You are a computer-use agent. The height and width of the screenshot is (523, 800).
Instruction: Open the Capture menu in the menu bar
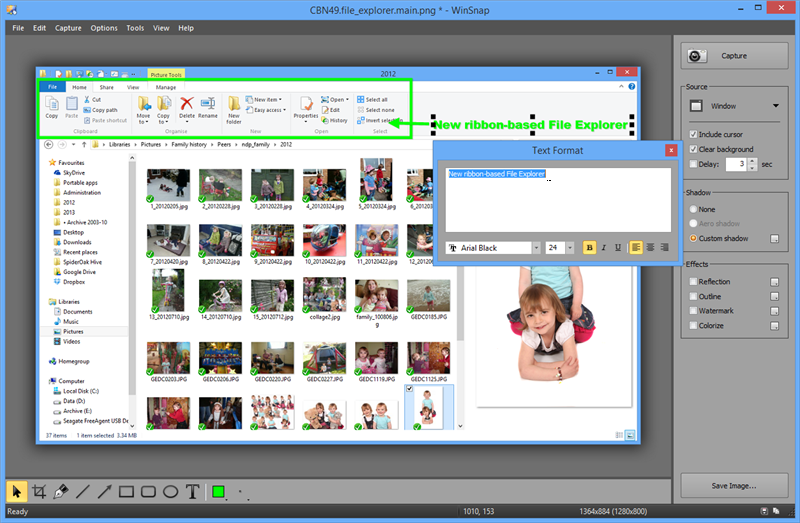(x=69, y=28)
